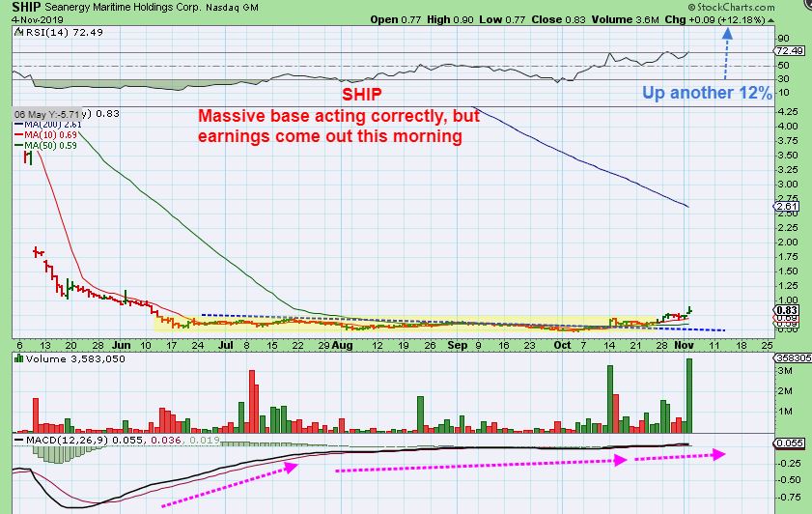Click the Nasdaq GM exchange label
This screenshot has height=514, width=812.
point(232,8)
